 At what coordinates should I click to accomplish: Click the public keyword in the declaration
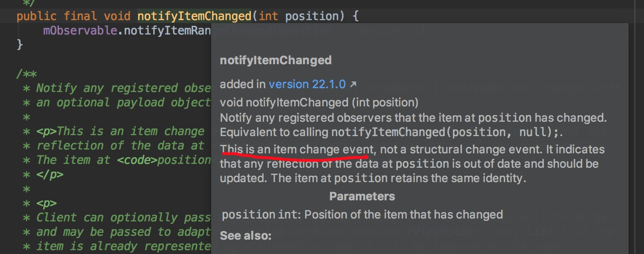(x=36, y=16)
